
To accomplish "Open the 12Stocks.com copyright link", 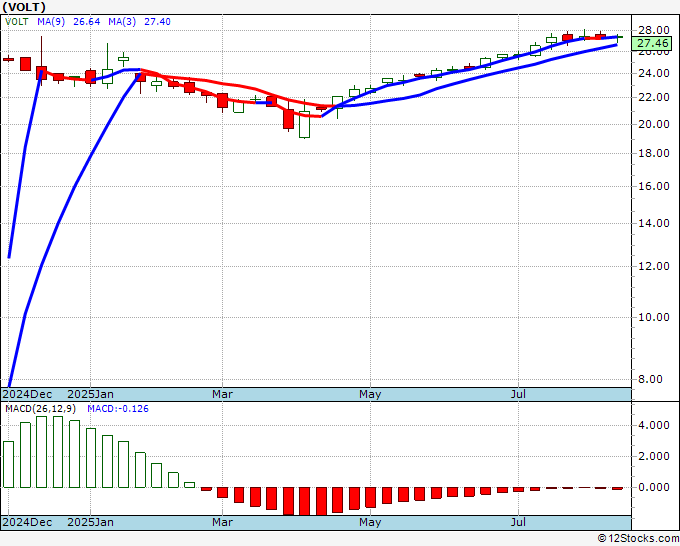I will (x=638, y=539).
